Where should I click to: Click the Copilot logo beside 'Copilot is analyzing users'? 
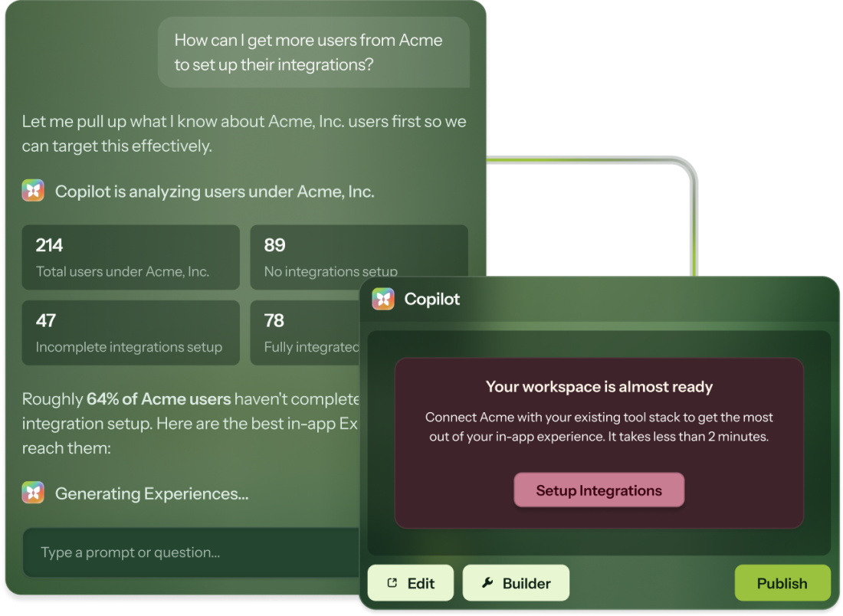click(x=33, y=191)
